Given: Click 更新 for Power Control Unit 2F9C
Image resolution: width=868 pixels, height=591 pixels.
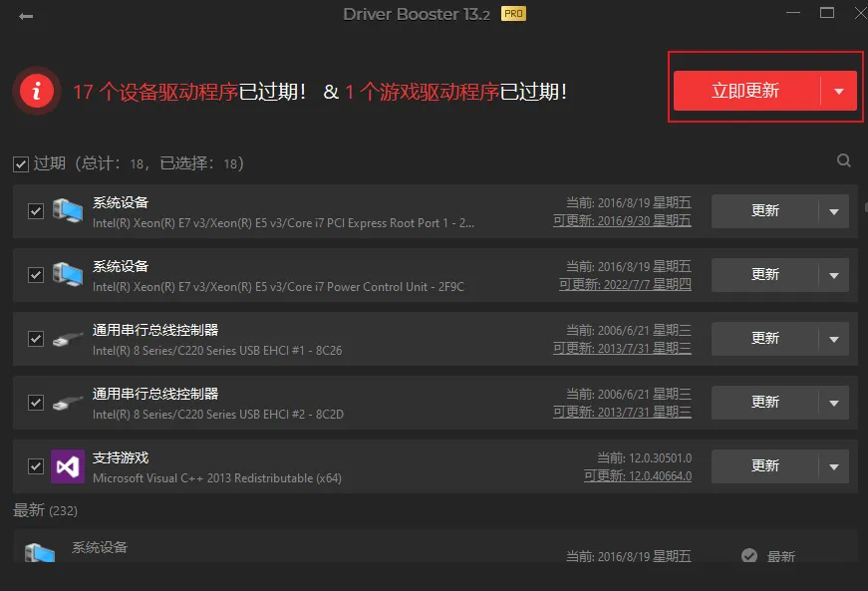Looking at the screenshot, I should 765,275.
